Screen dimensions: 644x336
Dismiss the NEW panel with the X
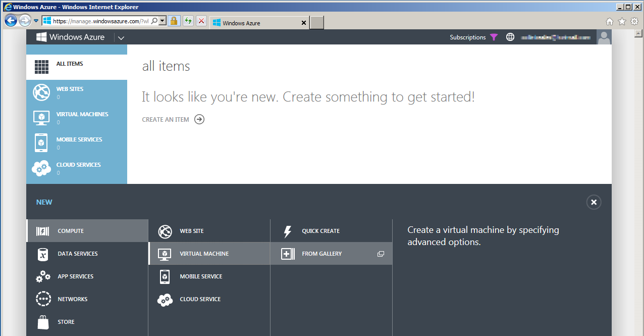(594, 202)
